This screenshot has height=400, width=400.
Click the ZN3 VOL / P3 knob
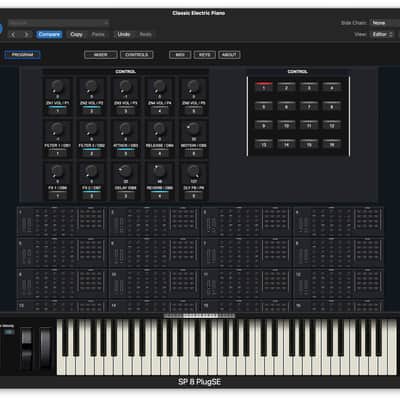pos(125,87)
